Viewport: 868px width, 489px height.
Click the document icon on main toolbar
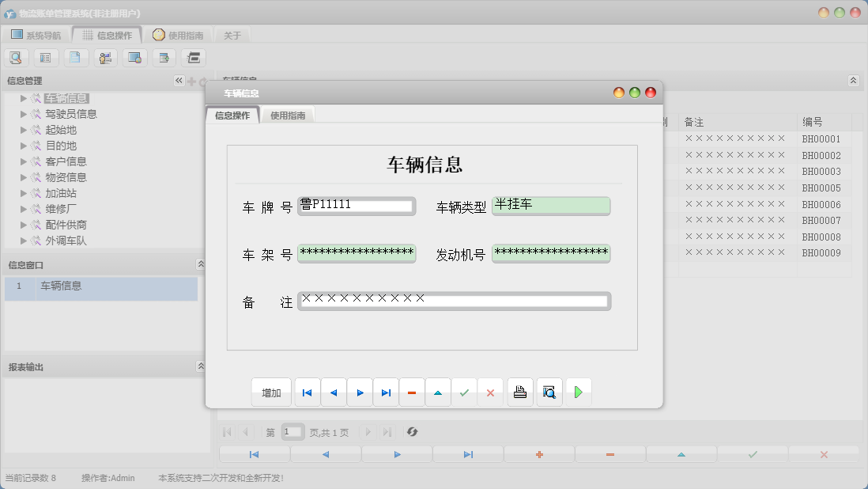(x=76, y=57)
